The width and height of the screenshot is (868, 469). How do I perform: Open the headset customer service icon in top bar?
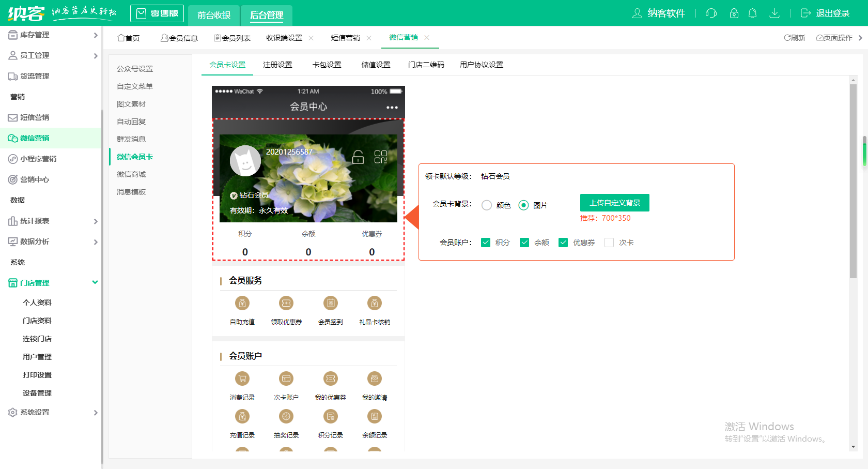[710, 13]
